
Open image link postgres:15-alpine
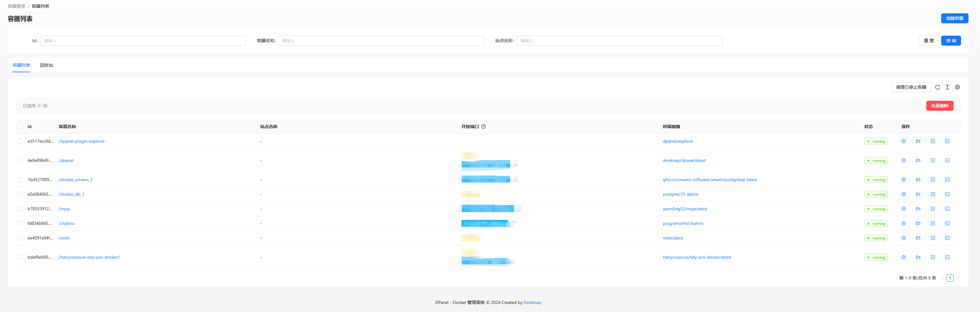point(680,194)
